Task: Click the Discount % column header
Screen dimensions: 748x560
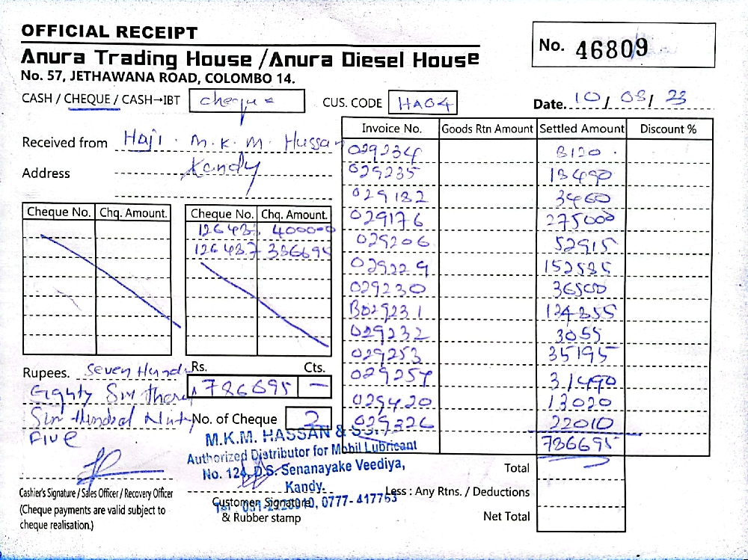Action: [x=668, y=129]
